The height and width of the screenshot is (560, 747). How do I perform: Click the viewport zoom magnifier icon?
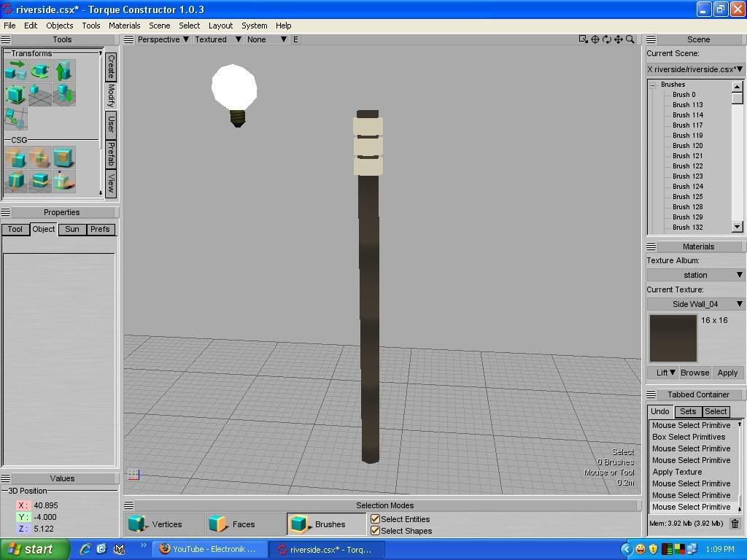tap(630, 39)
